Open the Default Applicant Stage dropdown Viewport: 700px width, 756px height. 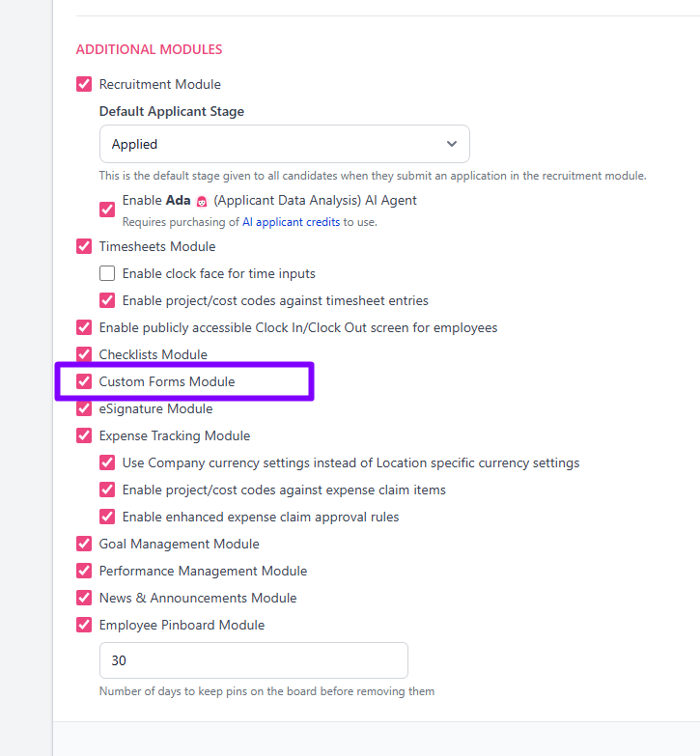285,144
